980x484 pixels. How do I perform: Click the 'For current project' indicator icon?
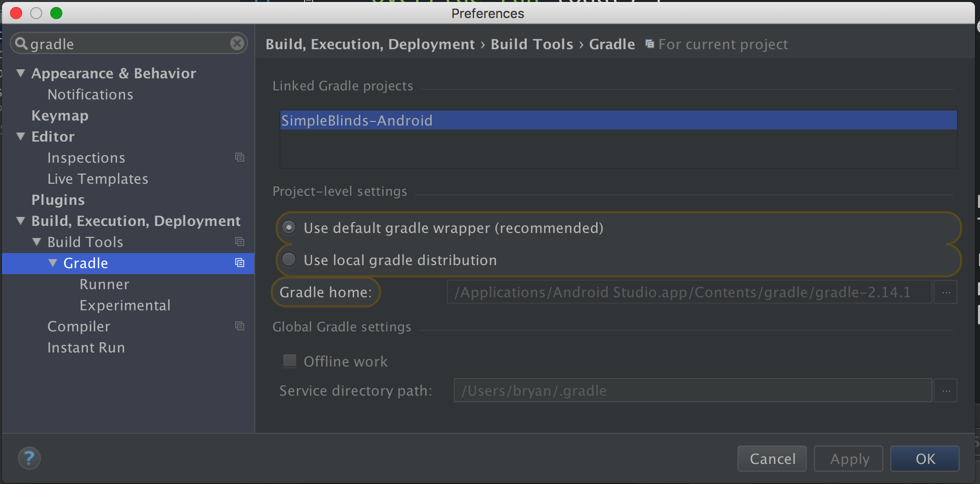(x=649, y=43)
